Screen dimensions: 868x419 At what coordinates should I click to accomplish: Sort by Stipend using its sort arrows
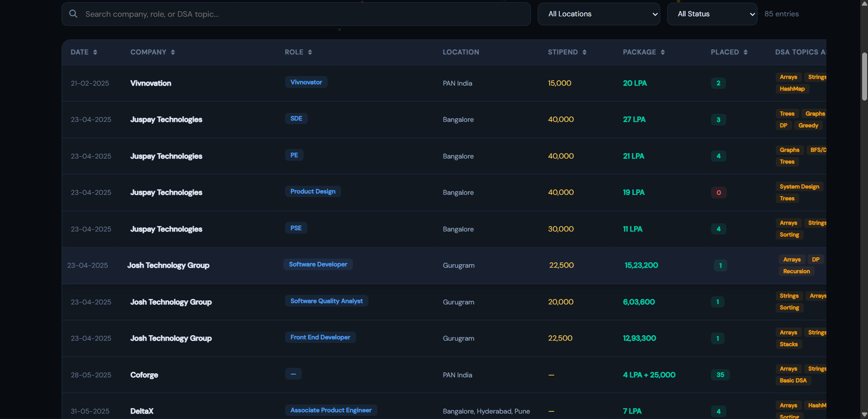(x=584, y=52)
